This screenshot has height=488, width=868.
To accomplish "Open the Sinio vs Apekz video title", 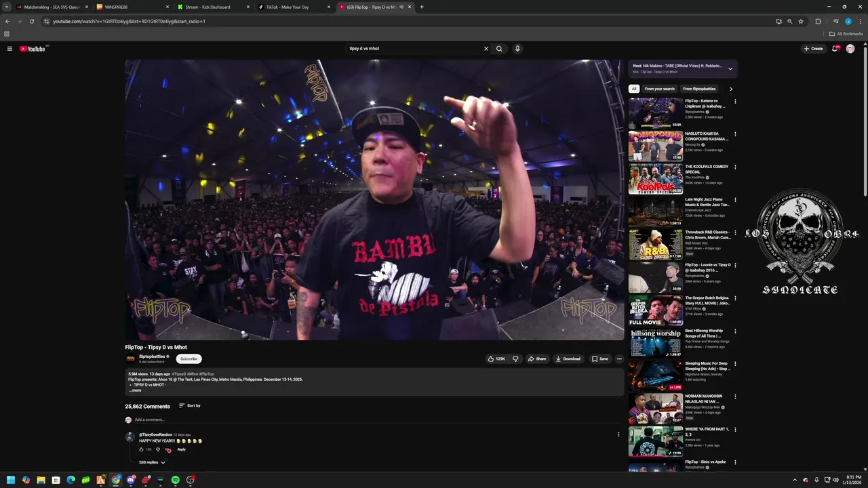I will click(x=705, y=462).
